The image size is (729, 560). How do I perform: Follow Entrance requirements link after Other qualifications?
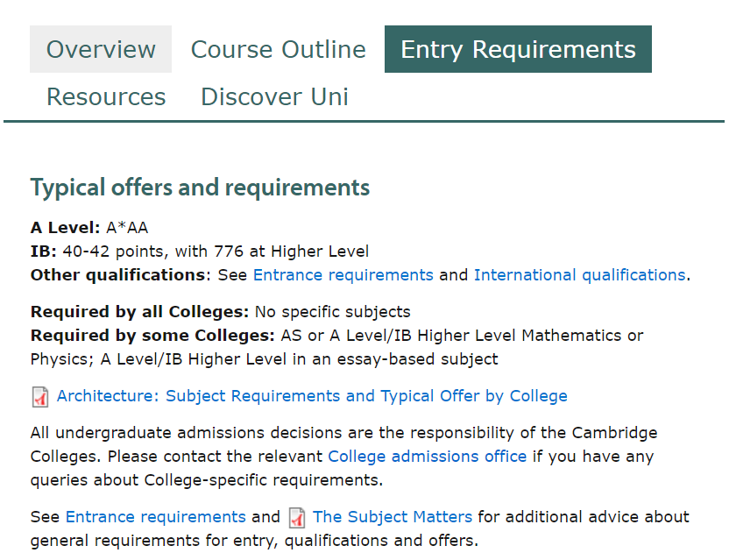pos(343,275)
